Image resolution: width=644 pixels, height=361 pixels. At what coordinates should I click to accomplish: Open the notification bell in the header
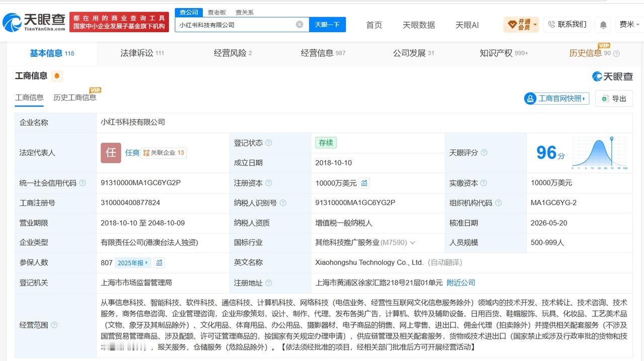(603, 24)
